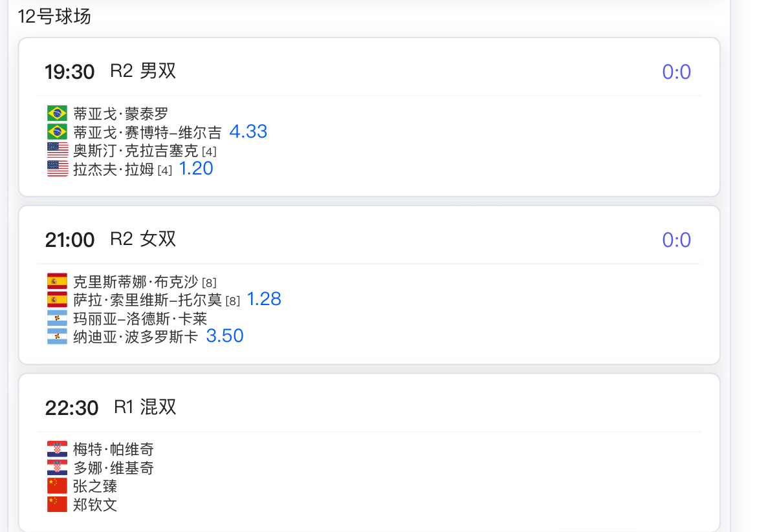Click China flag beside 张之臻
The height and width of the screenshot is (532, 757).
pyautogui.click(x=57, y=485)
